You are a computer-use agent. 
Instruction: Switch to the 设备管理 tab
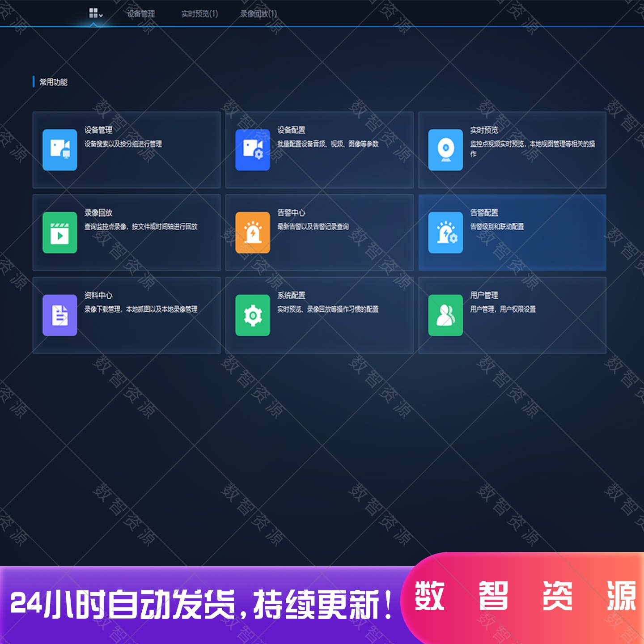tap(140, 14)
